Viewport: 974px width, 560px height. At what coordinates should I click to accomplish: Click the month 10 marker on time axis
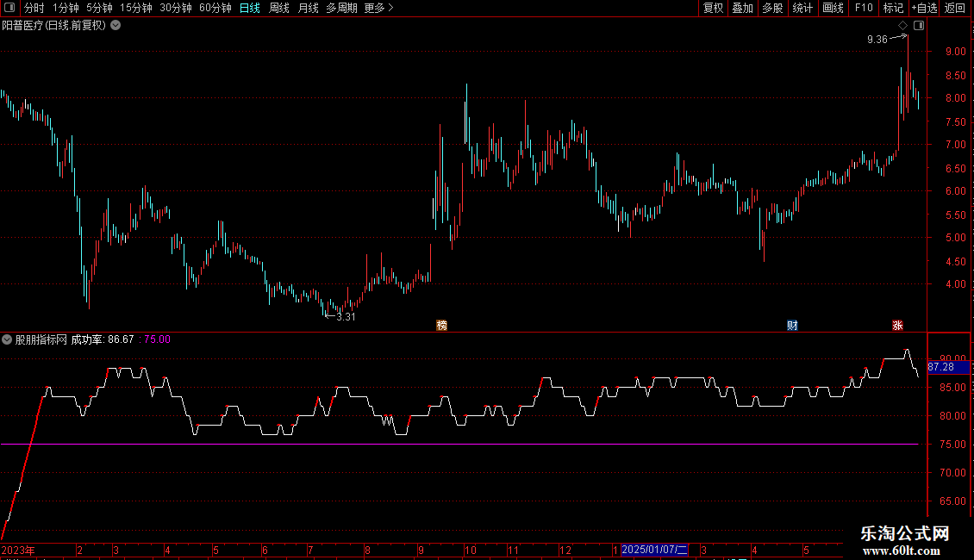pos(471,550)
